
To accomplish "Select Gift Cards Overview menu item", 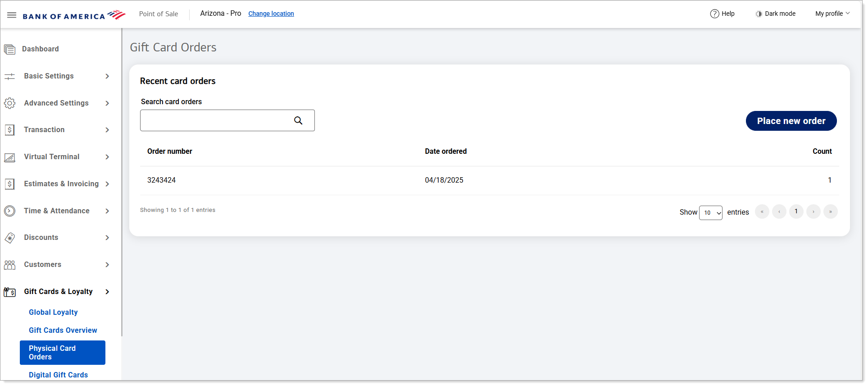I will 63,330.
